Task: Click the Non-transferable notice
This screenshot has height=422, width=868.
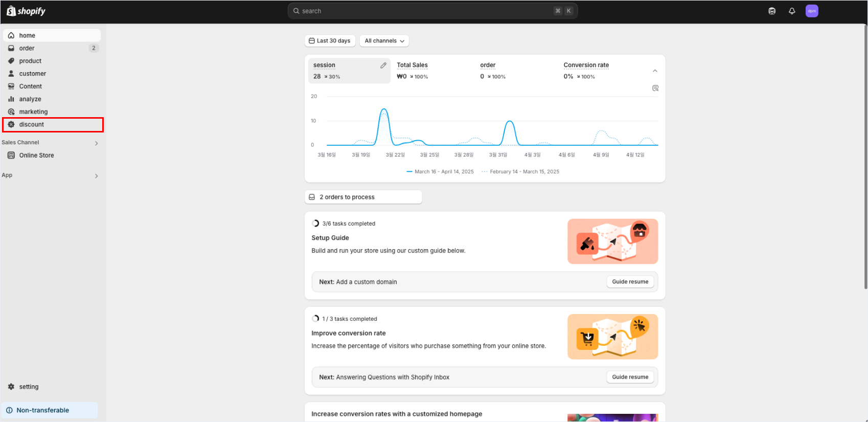Action: point(50,410)
